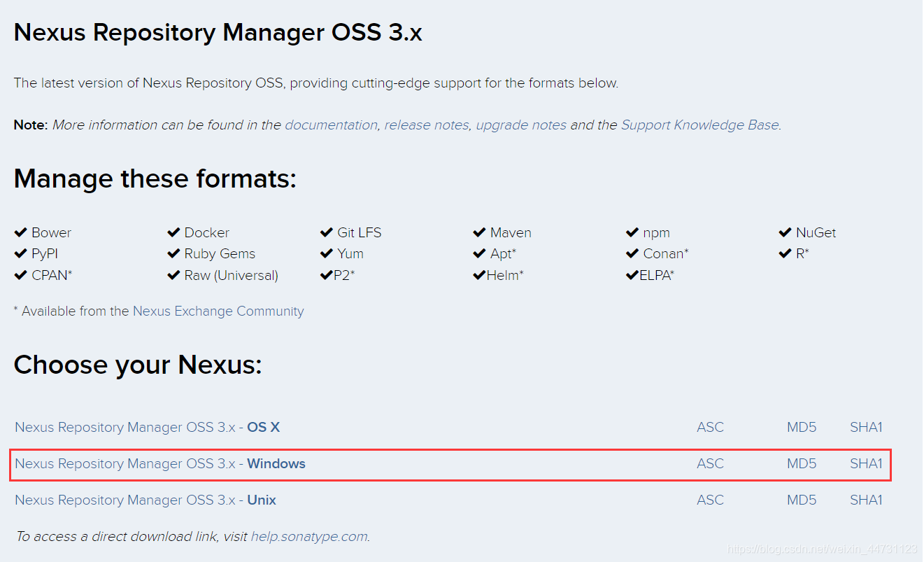This screenshot has height=562, width=924.
Task: Open the MD5 checksum for OS X
Action: pyautogui.click(x=802, y=427)
